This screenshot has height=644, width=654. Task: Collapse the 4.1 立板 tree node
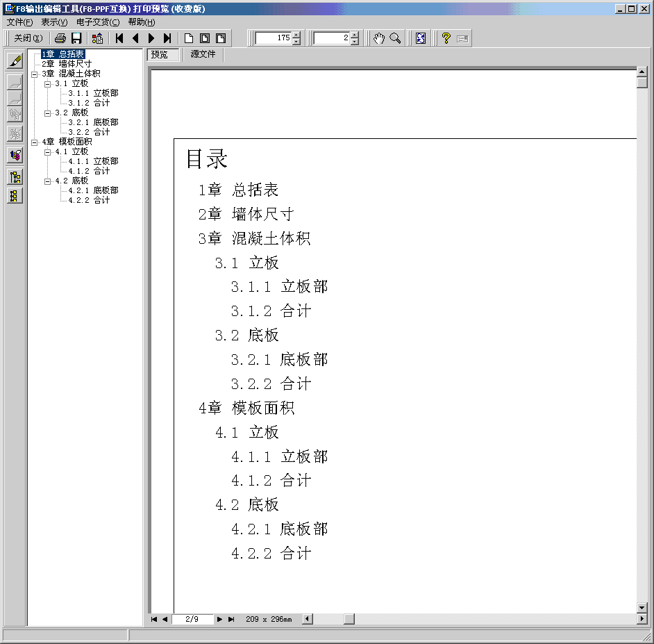point(47,152)
